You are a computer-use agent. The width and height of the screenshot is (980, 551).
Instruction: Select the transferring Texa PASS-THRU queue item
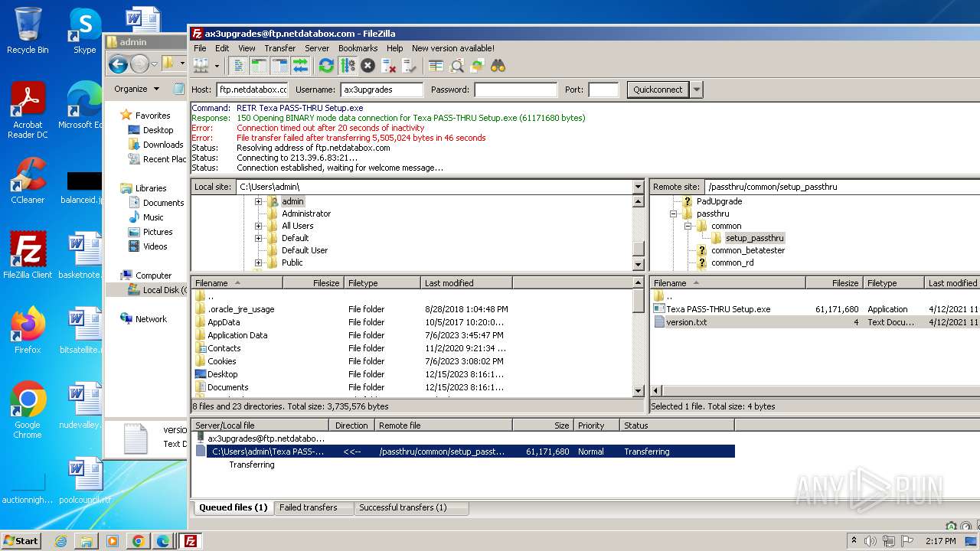[x=464, y=452]
